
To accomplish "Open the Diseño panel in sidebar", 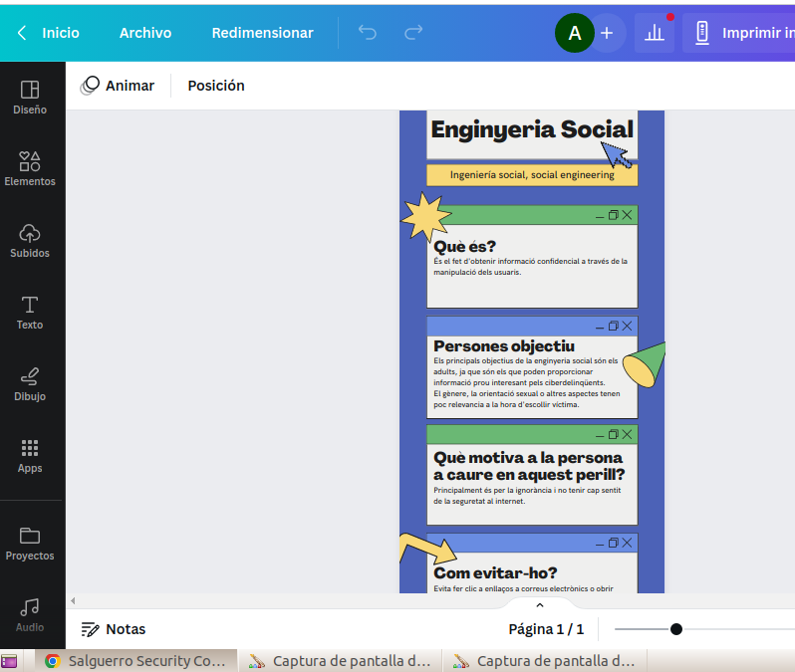I will (30, 98).
